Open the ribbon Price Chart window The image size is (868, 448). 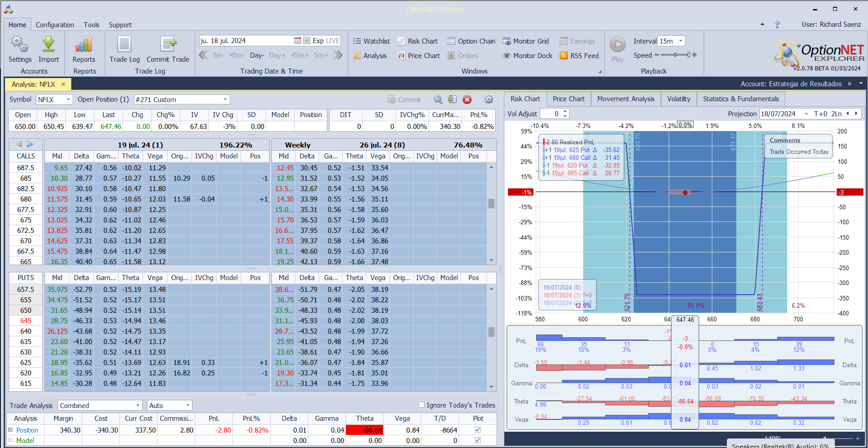(x=419, y=56)
